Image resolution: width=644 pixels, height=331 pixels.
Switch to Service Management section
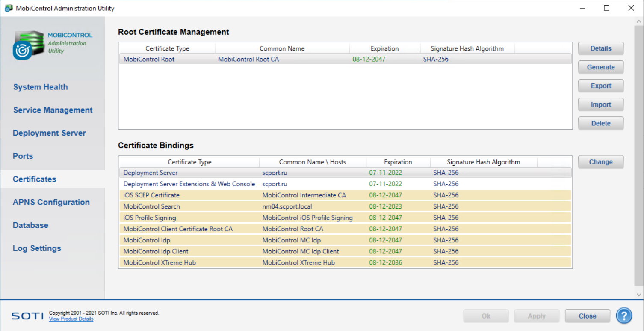(x=53, y=110)
